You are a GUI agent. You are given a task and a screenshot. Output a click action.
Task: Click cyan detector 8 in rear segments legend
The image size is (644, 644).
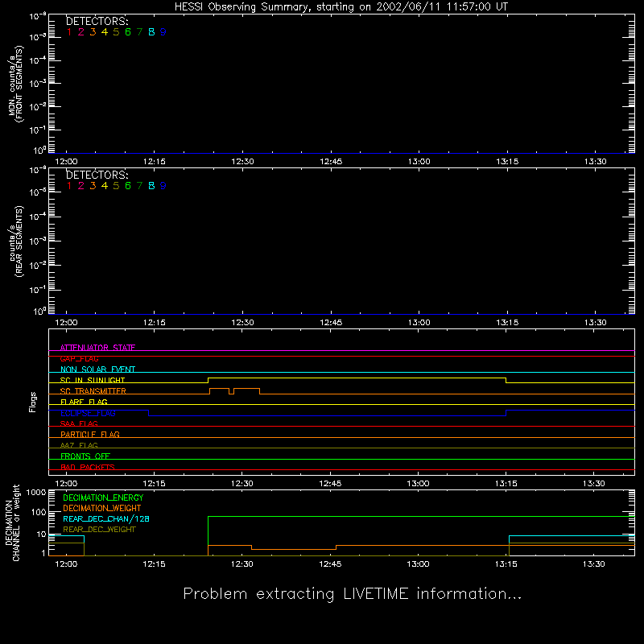point(151,186)
